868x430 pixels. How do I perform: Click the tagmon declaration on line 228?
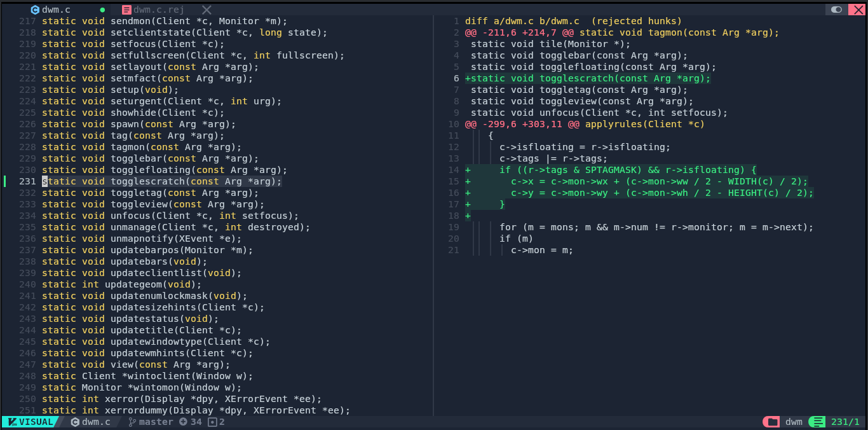[x=142, y=147]
